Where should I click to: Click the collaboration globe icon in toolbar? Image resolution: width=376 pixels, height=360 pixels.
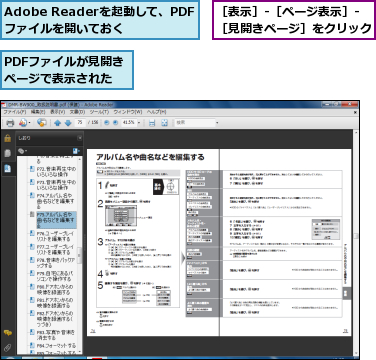pyautogui.click(x=42, y=123)
